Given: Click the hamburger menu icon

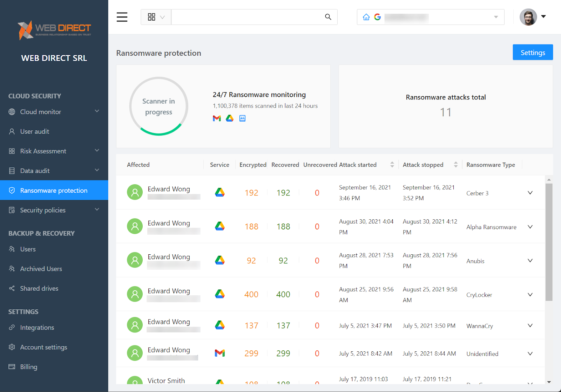Looking at the screenshot, I should (122, 17).
